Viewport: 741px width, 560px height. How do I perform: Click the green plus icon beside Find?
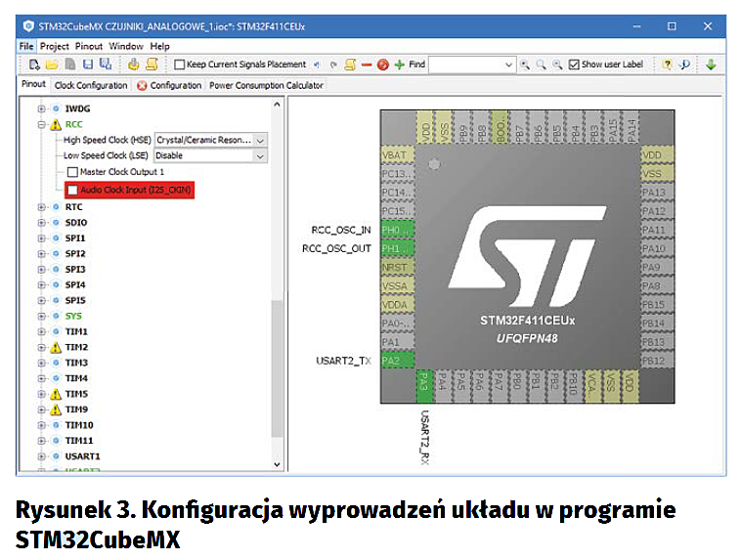[x=399, y=65]
